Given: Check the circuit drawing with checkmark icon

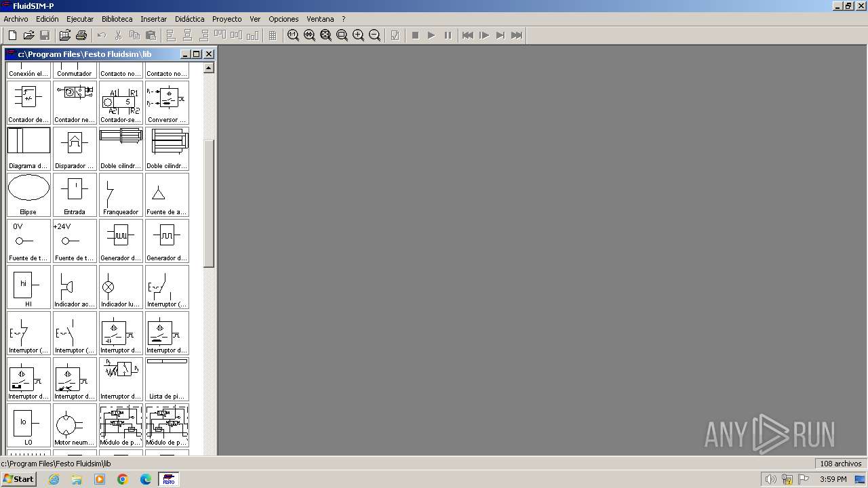Looking at the screenshot, I should [x=395, y=35].
